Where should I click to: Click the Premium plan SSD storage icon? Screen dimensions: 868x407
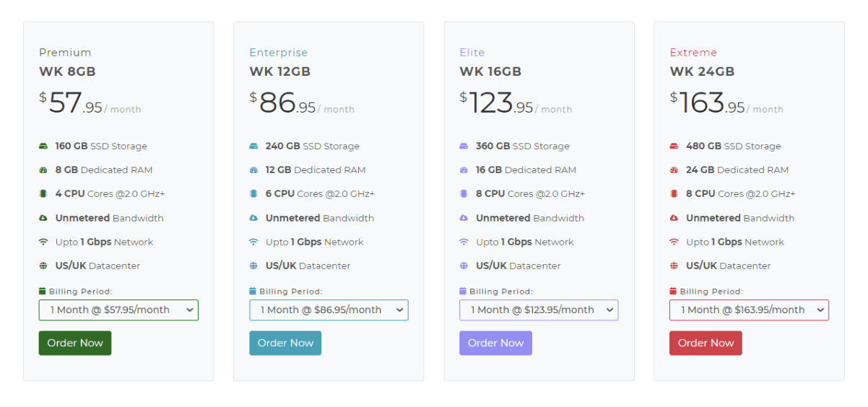tap(43, 146)
